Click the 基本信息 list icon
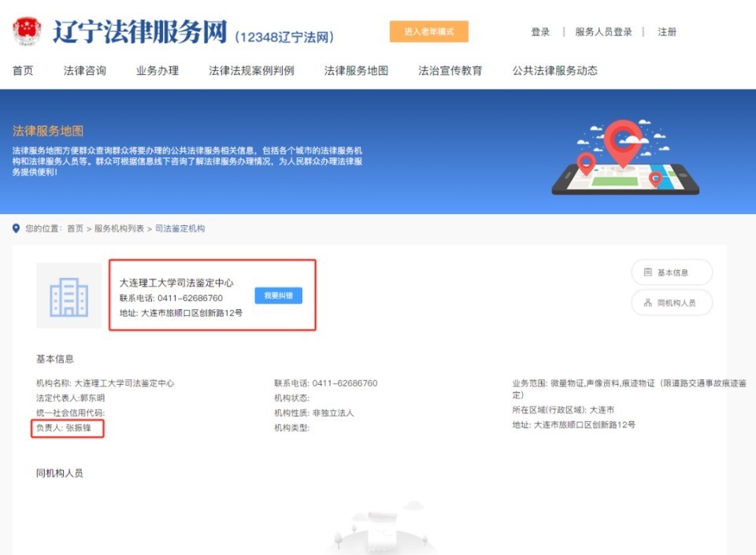This screenshot has height=555, width=756. [648, 272]
